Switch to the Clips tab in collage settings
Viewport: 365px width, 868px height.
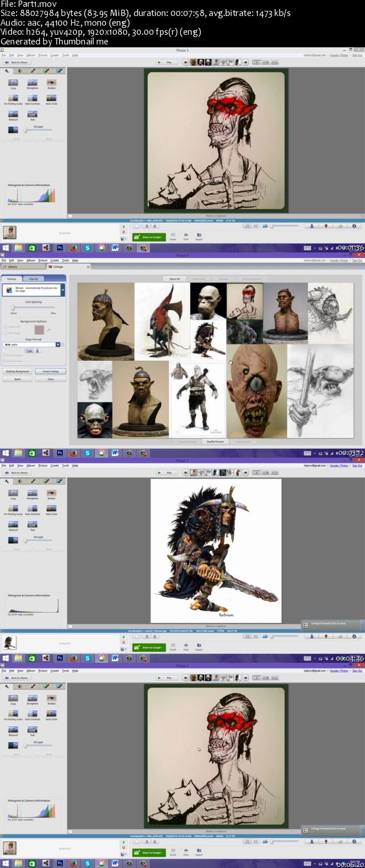pos(33,279)
